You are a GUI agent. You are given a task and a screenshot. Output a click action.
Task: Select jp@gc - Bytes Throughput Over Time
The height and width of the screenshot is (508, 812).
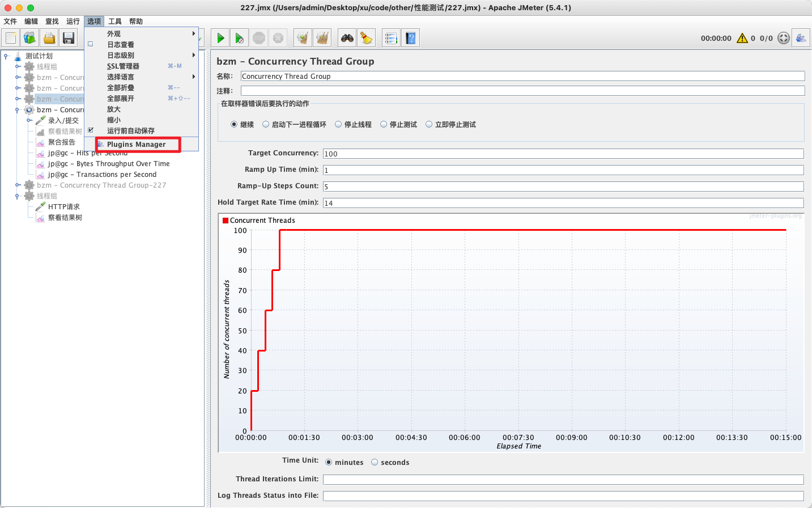click(x=109, y=164)
